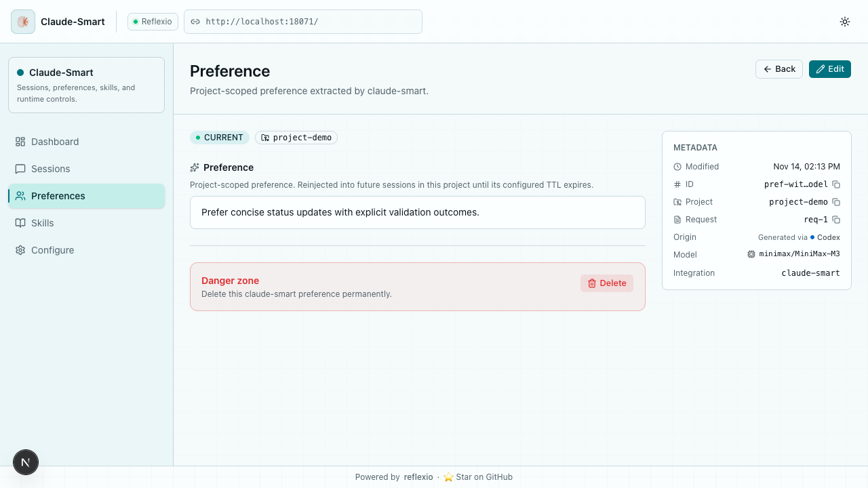868x488 pixels.
Task: Copy the req-1 request value
Action: tap(836, 220)
